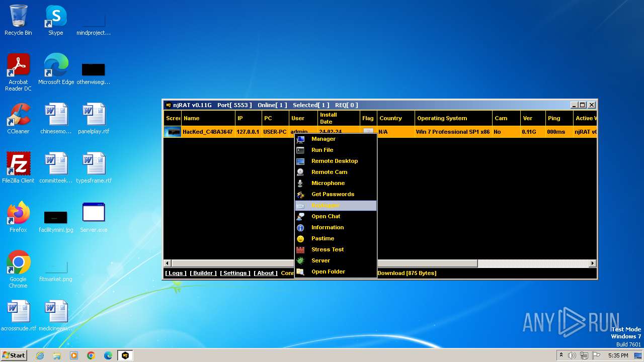
Task: Click the njRAT taskbar button
Action: (x=125, y=355)
